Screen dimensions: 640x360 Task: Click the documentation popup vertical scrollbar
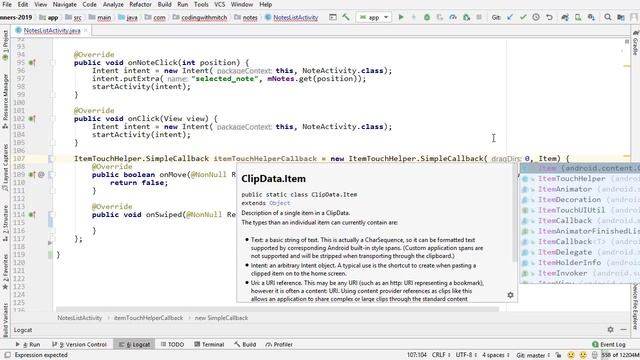(515, 213)
